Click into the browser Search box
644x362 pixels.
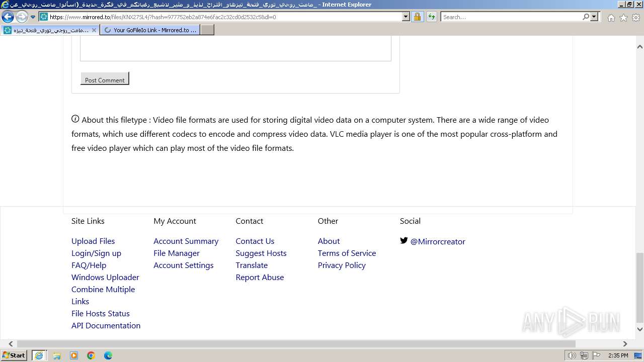(511, 17)
